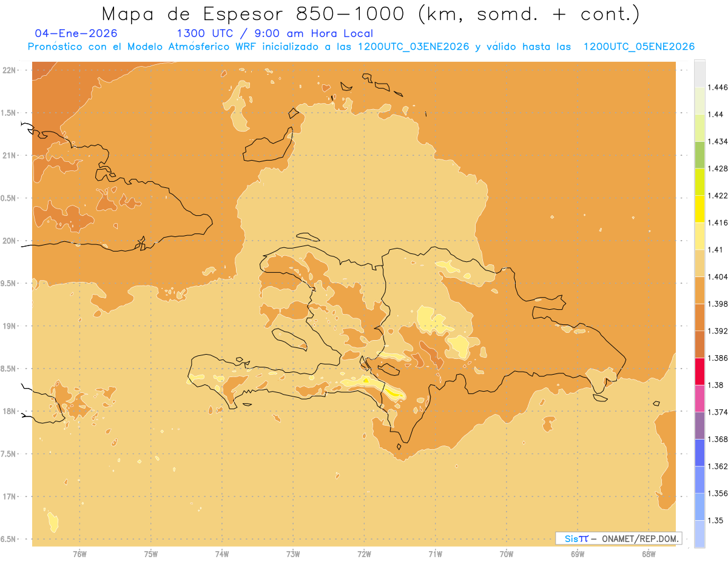Image resolution: width=728 pixels, height=562 pixels.
Task: Pick the light tan swatch between 1.404 and 1.41
Action: pyautogui.click(x=699, y=263)
